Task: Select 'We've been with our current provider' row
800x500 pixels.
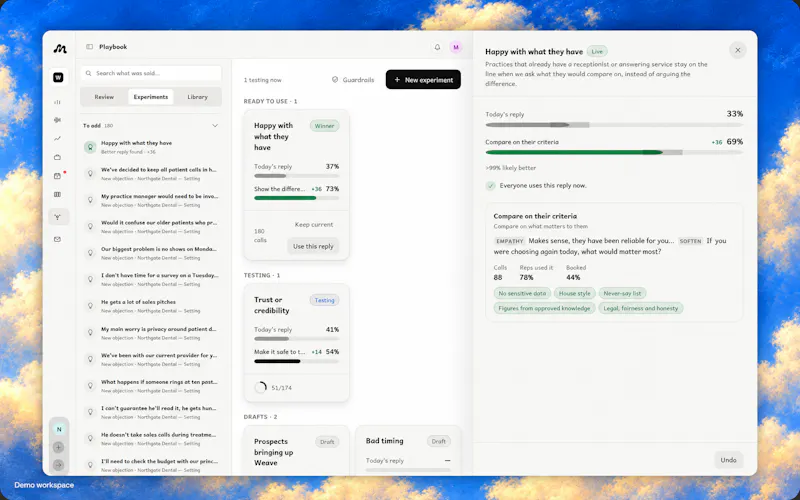Action: [x=151, y=359]
